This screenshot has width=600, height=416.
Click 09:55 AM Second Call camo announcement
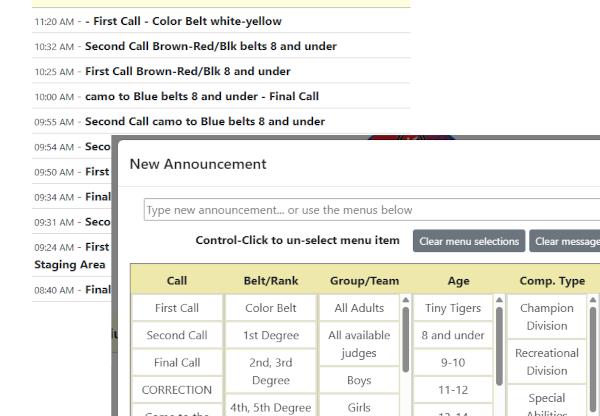point(221,121)
